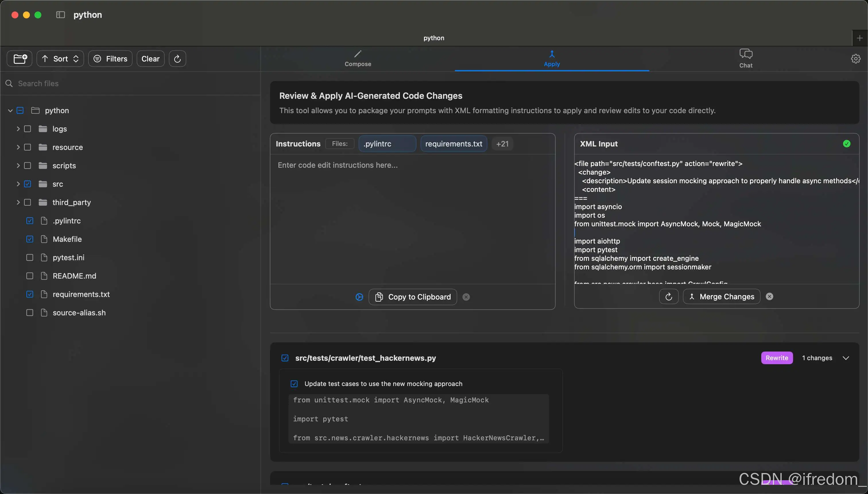Click the add folder icon

point(20,59)
